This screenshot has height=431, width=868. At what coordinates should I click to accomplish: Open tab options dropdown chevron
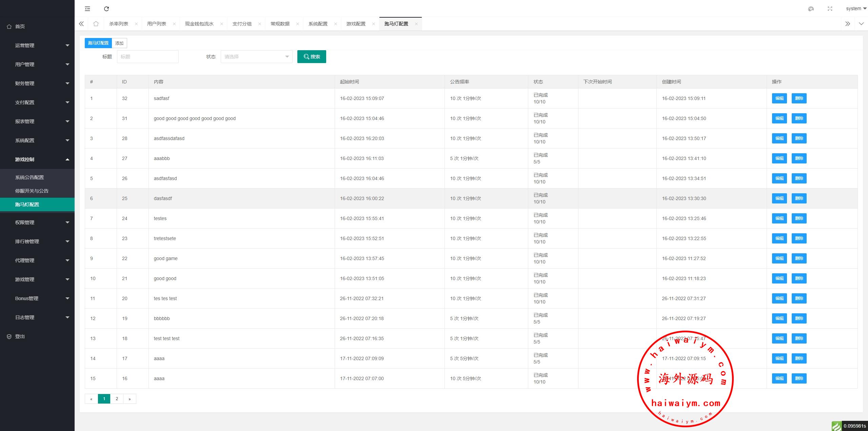[861, 24]
